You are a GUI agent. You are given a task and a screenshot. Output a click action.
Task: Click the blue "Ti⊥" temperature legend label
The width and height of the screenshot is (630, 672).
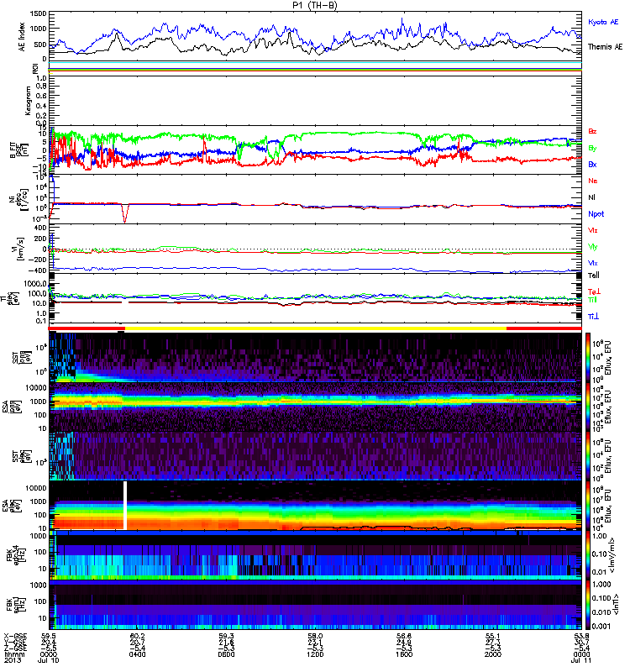pyautogui.click(x=594, y=317)
